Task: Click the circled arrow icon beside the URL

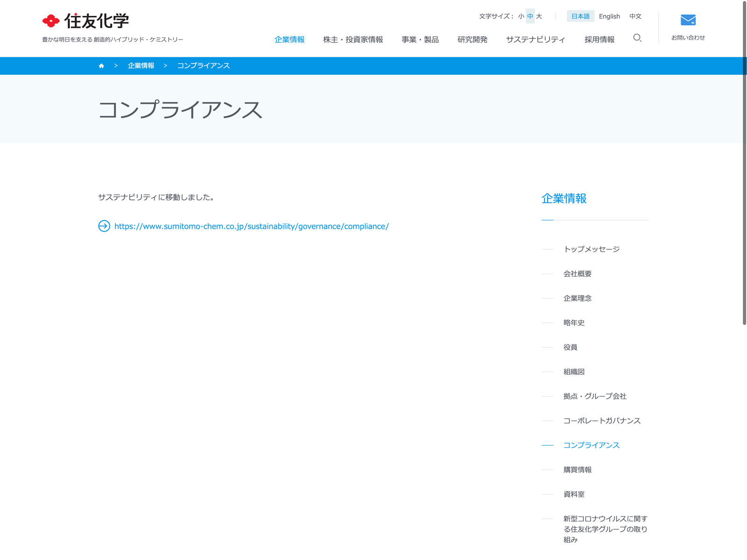Action: (104, 226)
